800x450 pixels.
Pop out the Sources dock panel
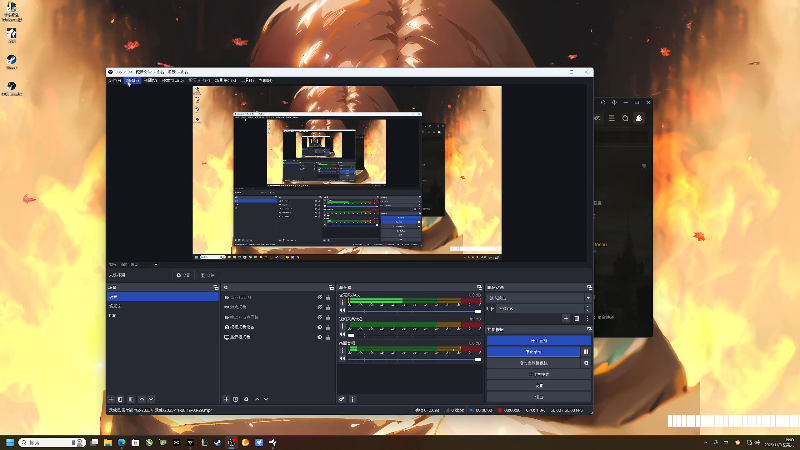tap(331, 288)
